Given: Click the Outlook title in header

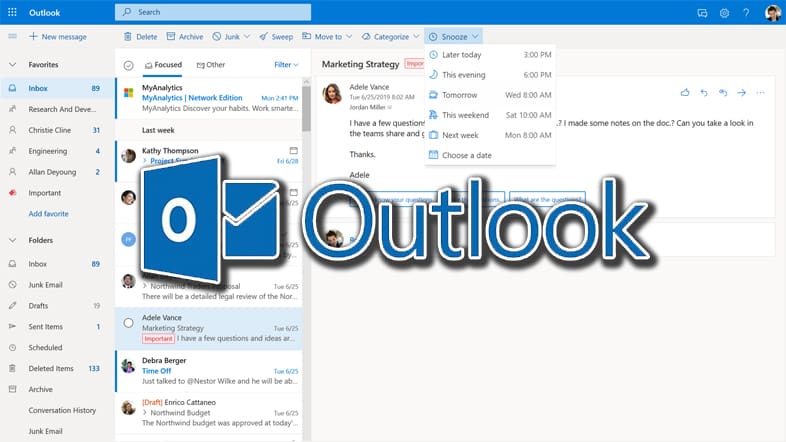Looking at the screenshot, I should 45,13.
